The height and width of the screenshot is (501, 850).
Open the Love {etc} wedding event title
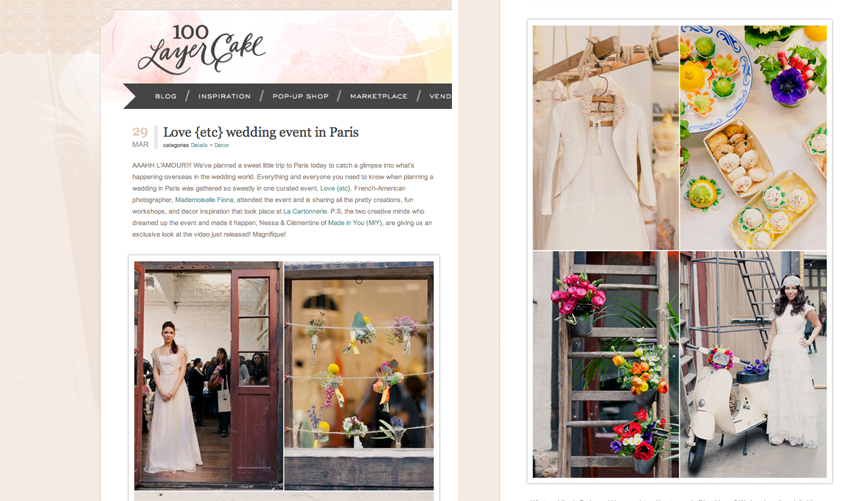[x=261, y=132]
